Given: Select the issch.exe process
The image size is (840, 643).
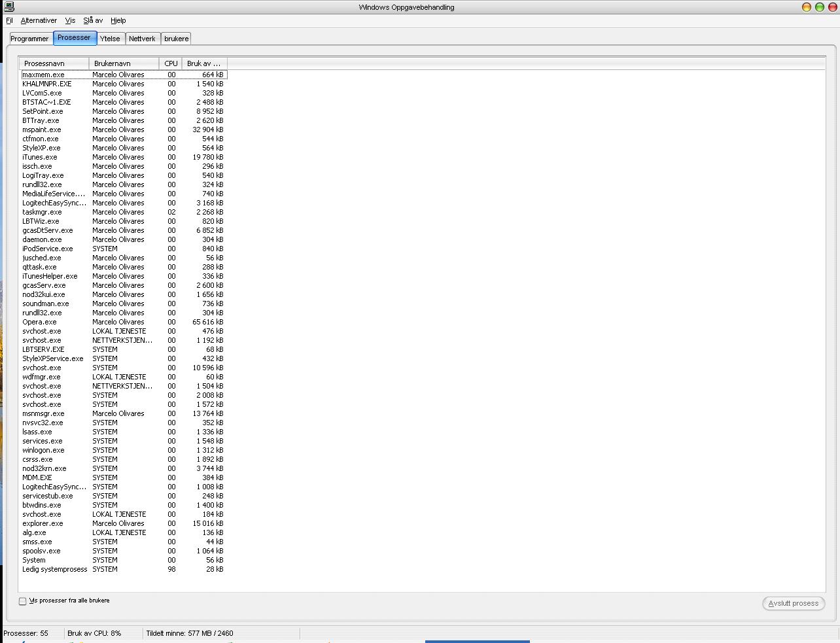Looking at the screenshot, I should pos(124,166).
